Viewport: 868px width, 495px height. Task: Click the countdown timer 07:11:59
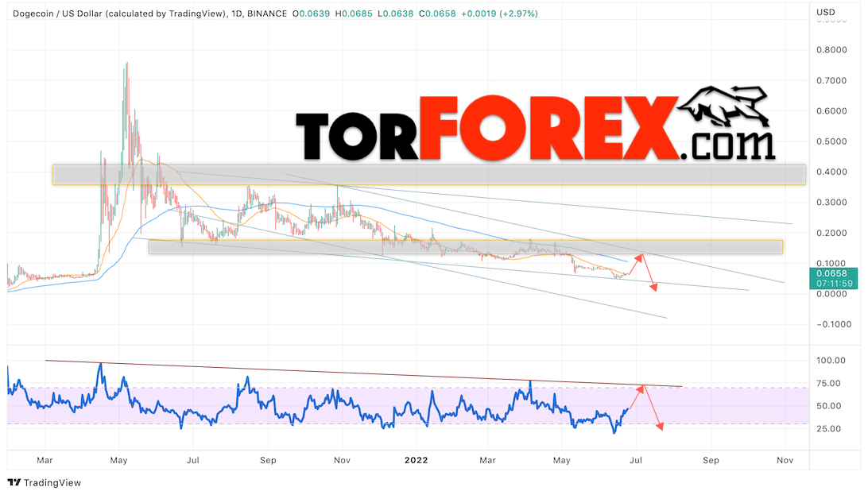point(834,284)
